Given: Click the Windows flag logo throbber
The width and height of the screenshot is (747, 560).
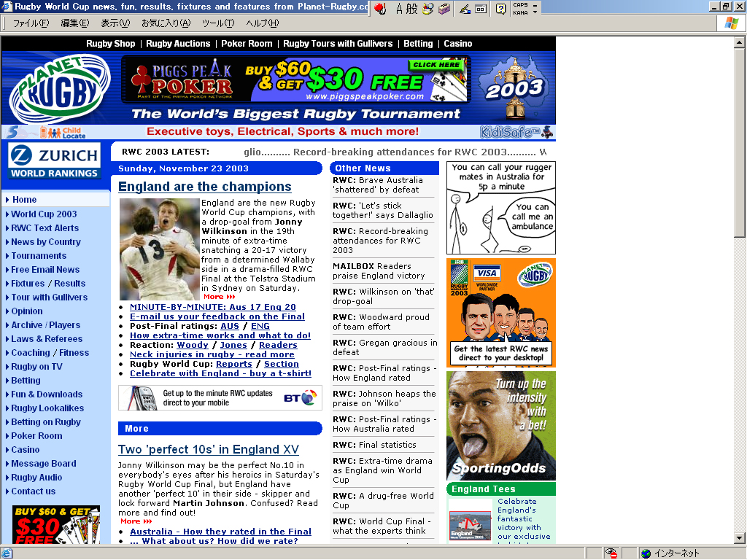Looking at the screenshot, I should pyautogui.click(x=731, y=23).
